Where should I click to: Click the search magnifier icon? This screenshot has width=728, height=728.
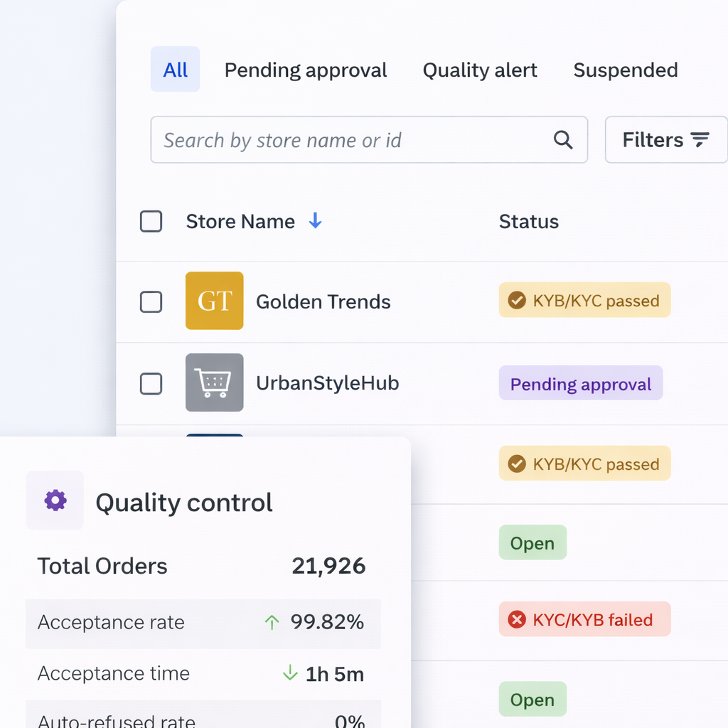(x=563, y=140)
